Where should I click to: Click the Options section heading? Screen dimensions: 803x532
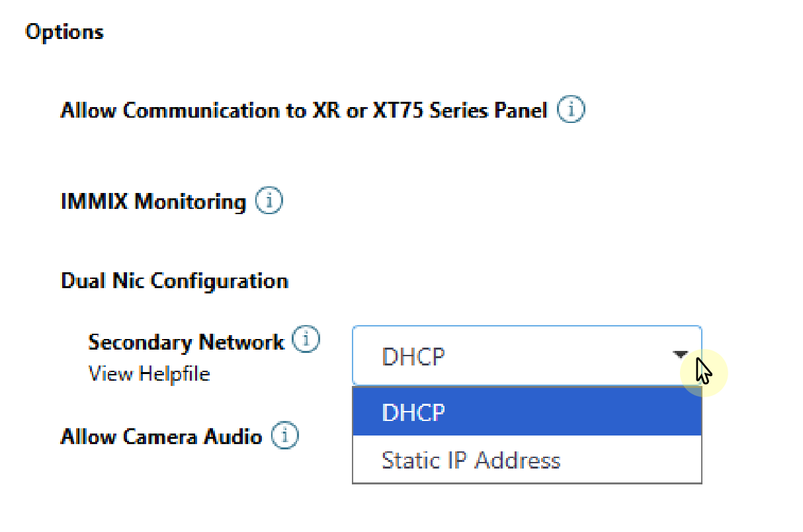point(64,31)
